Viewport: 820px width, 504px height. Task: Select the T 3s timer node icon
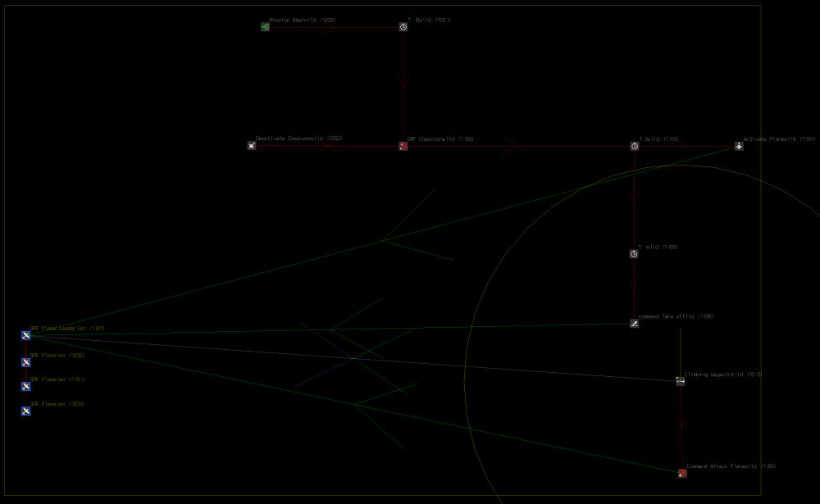pyautogui.click(x=635, y=146)
